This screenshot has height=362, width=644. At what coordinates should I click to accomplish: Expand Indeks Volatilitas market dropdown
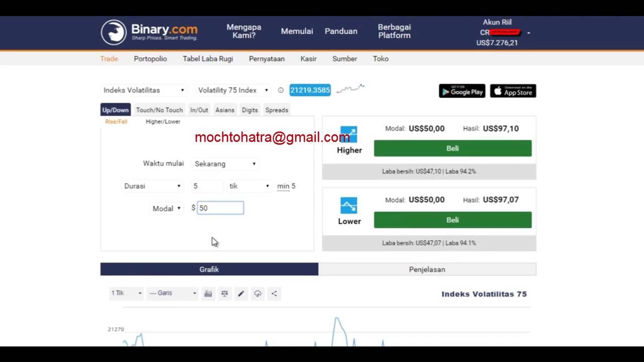click(x=144, y=90)
